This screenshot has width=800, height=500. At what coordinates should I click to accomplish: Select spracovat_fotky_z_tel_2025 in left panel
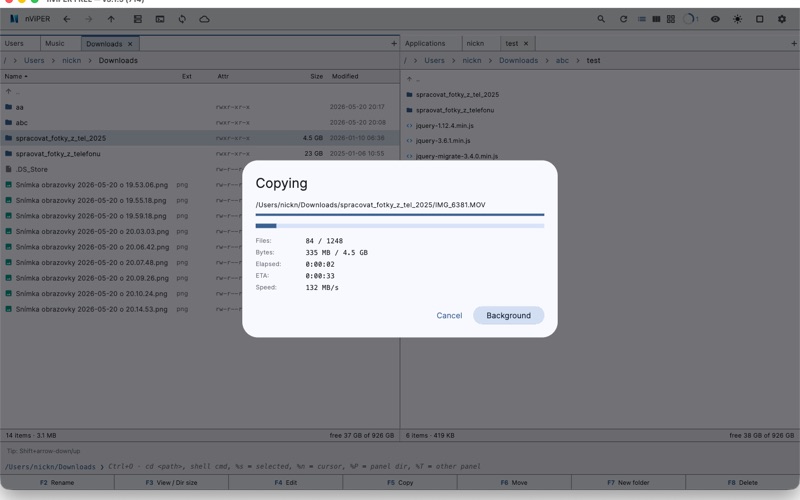click(199, 138)
